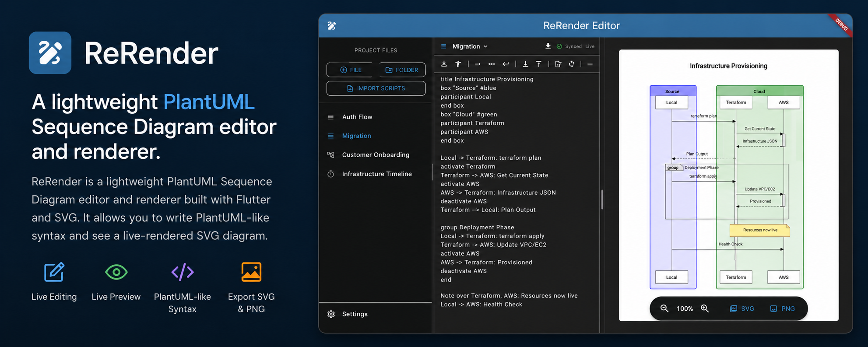Insert a right arrow message
Viewport: 868px width, 347px height.
pyautogui.click(x=478, y=64)
